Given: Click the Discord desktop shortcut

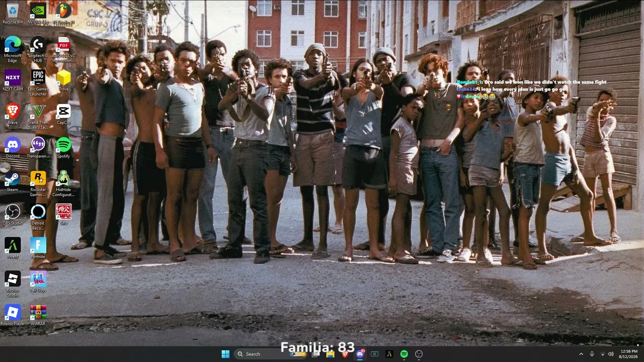Looking at the screenshot, I should (13, 148).
